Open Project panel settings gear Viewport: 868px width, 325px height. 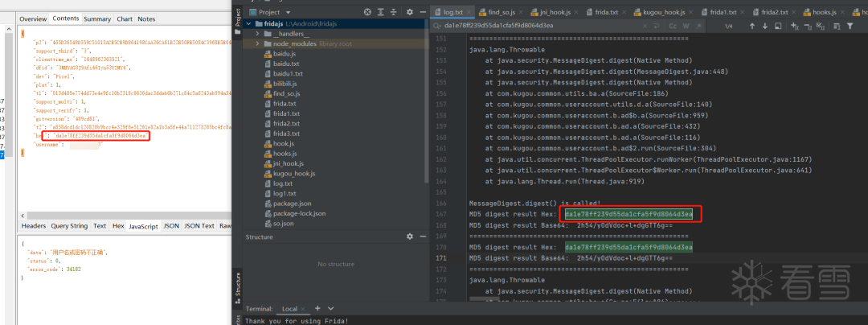coord(410,11)
